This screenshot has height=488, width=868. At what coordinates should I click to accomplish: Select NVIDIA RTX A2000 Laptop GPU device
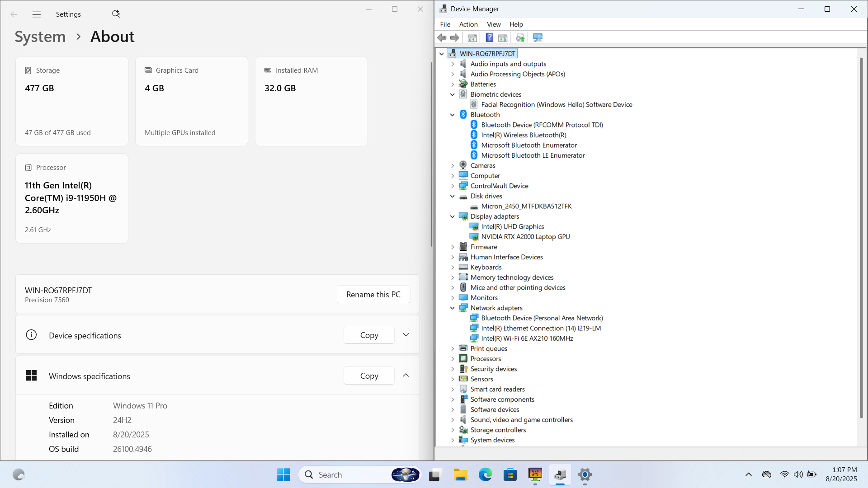tap(525, 237)
